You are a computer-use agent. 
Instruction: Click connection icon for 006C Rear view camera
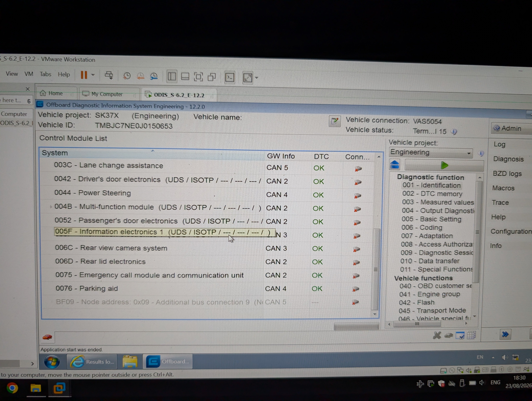coord(356,249)
